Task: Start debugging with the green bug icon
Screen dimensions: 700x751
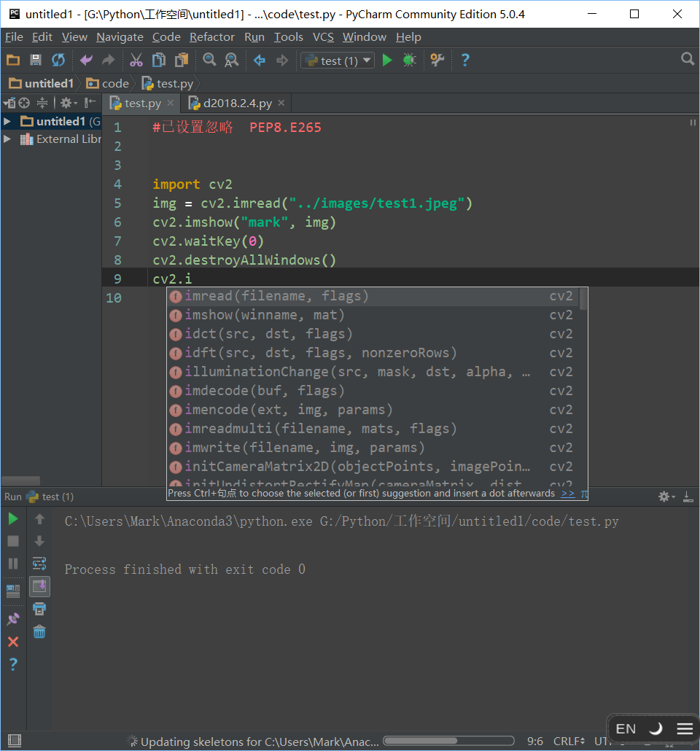Action: [409, 61]
